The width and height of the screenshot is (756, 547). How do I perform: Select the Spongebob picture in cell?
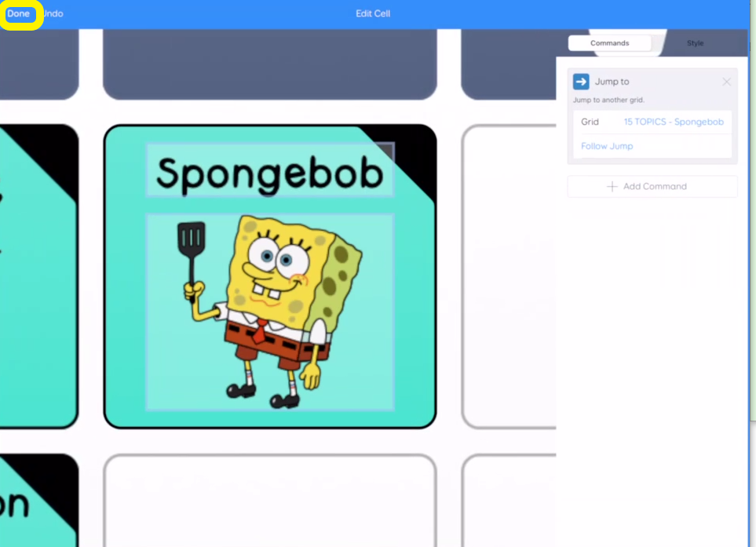pos(270,312)
